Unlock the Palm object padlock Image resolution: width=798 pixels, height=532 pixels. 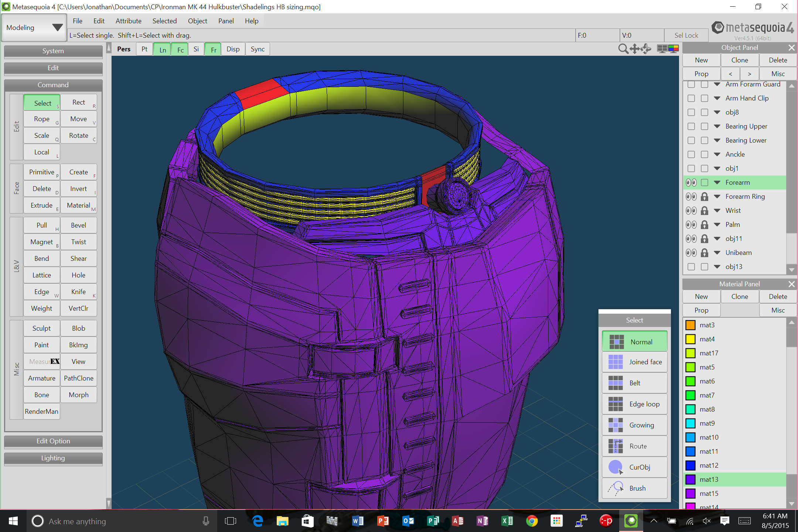click(x=705, y=225)
